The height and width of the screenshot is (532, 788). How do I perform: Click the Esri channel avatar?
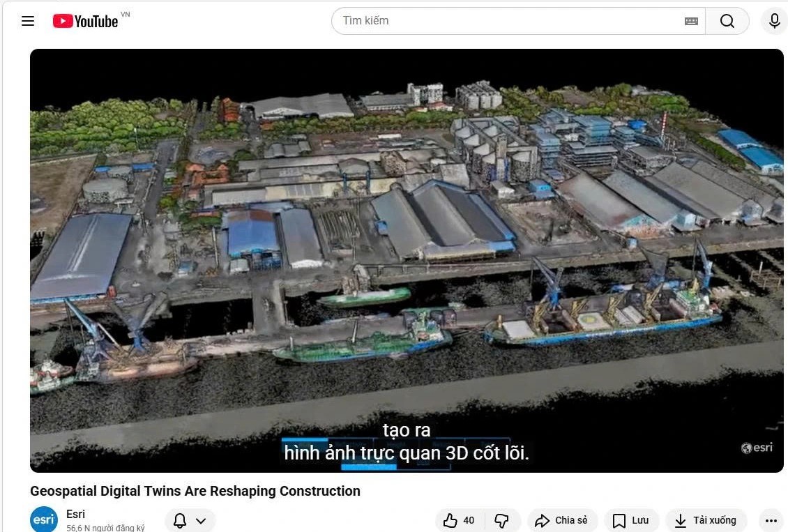(x=44, y=519)
